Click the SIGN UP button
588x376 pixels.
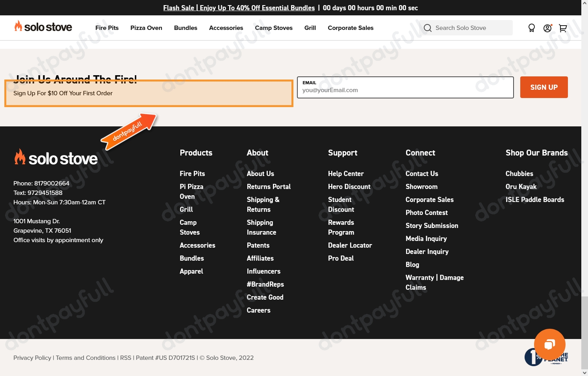point(544,87)
